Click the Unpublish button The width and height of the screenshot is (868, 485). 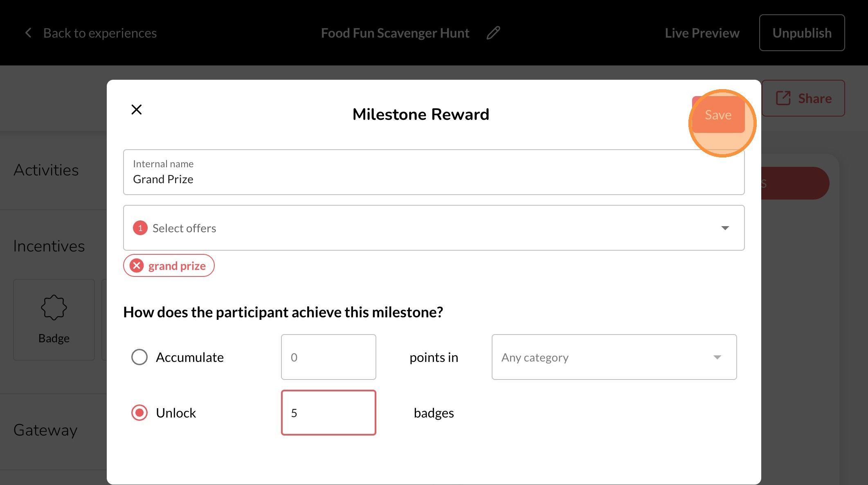tap(802, 33)
